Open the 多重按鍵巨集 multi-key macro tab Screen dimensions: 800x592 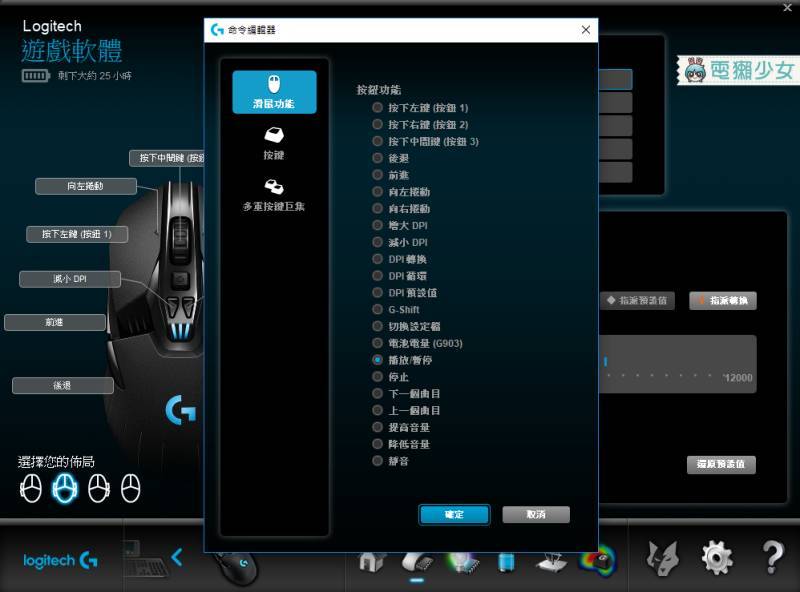tap(274, 195)
